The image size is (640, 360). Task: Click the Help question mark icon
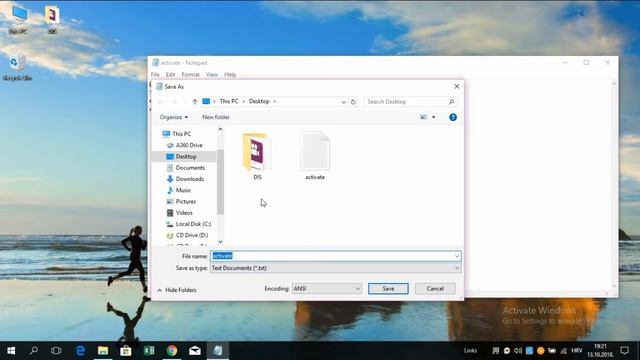point(453,118)
